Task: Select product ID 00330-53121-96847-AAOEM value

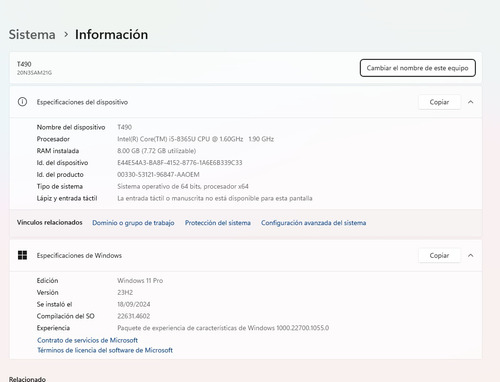Action: 158,174
